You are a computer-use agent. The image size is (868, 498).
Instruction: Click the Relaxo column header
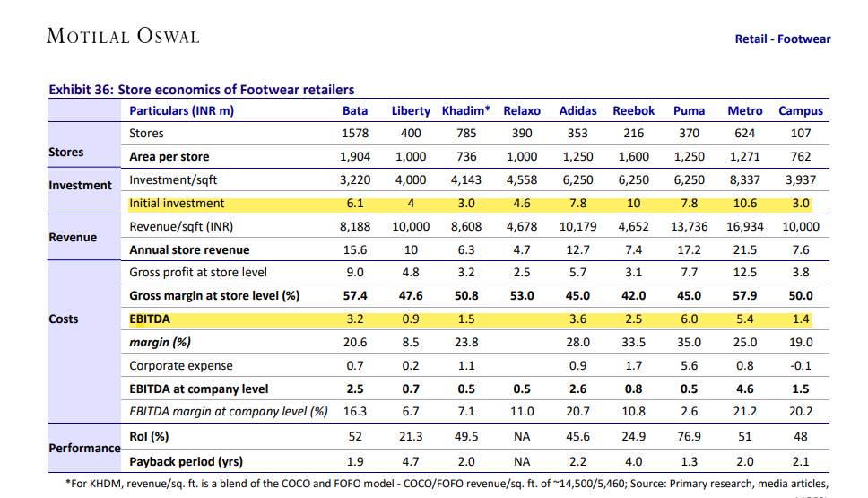tap(522, 110)
